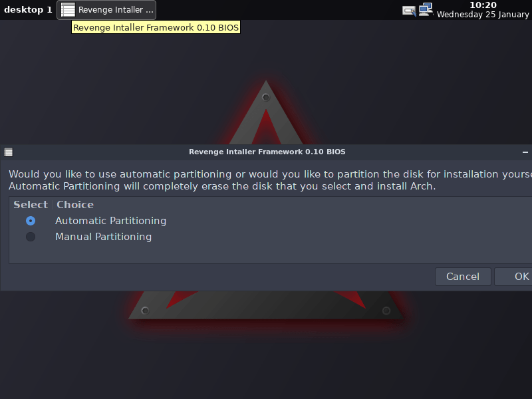
Task: Click the Manual Partitioning row label
Action: coord(104,237)
